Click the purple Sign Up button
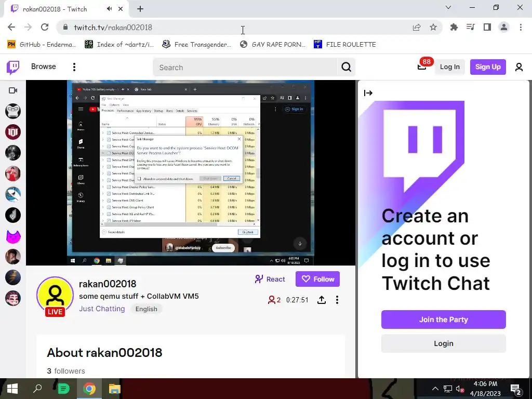Screen dimensions: 532x399 tap(487, 67)
